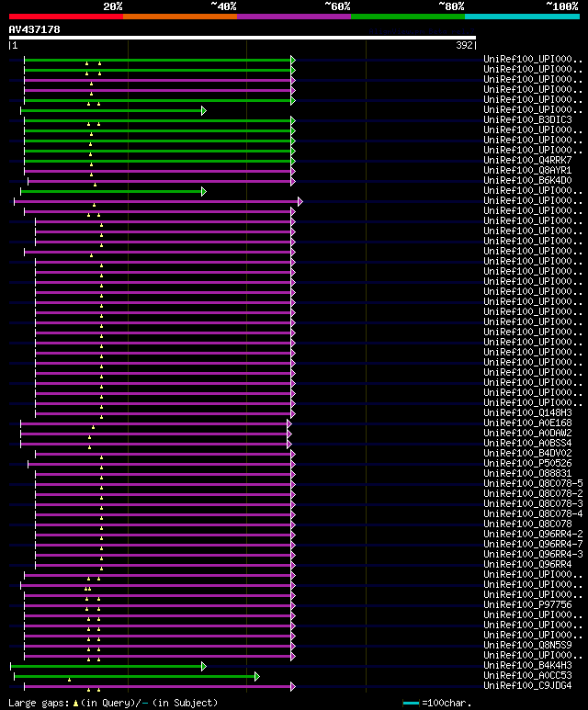588x710 pixels.
Task: Click yellow gap icon in Large gaps legend
Action: [75, 704]
